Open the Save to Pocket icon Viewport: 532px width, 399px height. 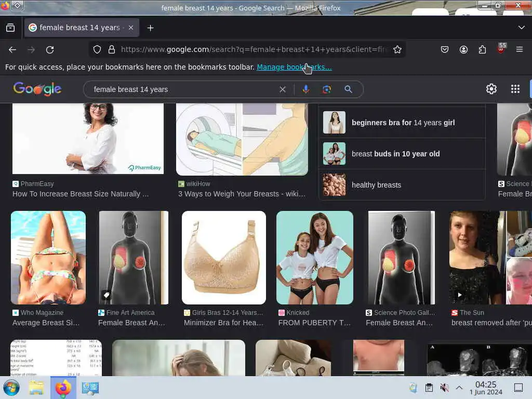pos(445,49)
